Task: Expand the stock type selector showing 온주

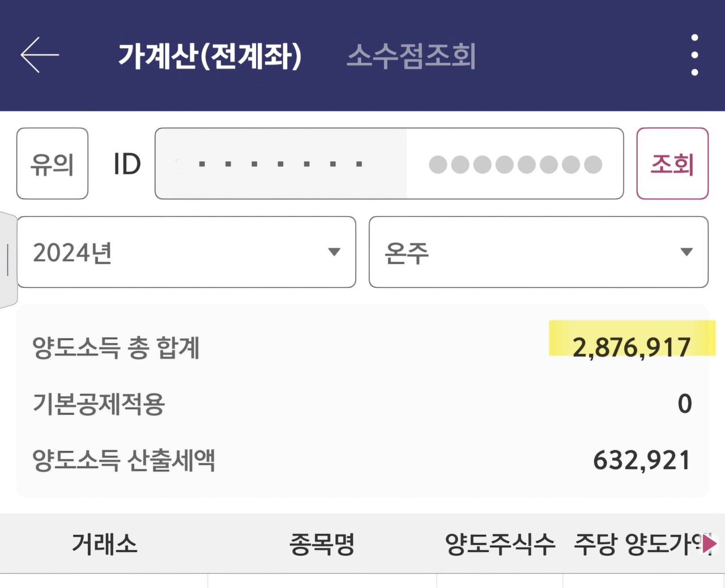Action: click(x=538, y=252)
